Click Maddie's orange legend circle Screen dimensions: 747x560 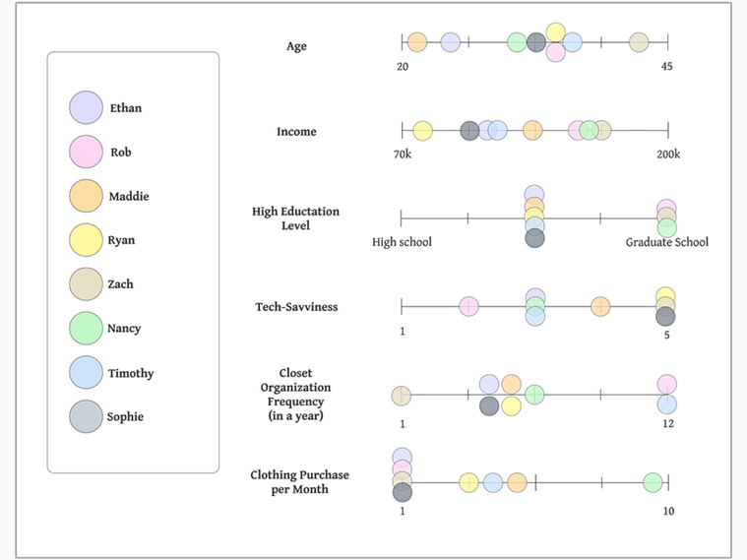tap(86, 196)
